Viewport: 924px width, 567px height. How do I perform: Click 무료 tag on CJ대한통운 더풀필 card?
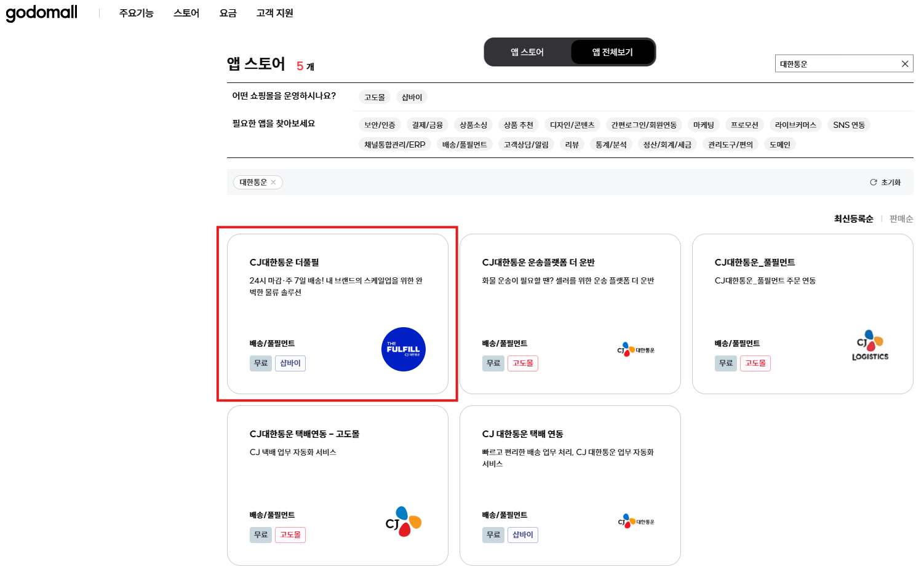pyautogui.click(x=261, y=363)
